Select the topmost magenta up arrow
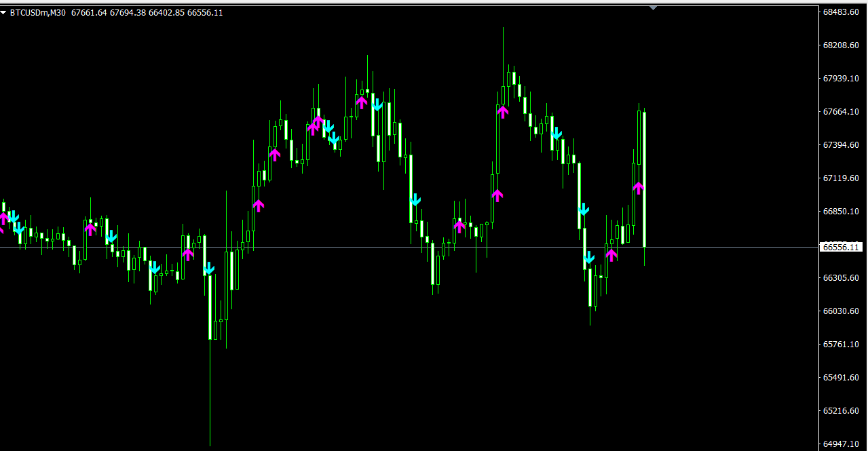 362,102
